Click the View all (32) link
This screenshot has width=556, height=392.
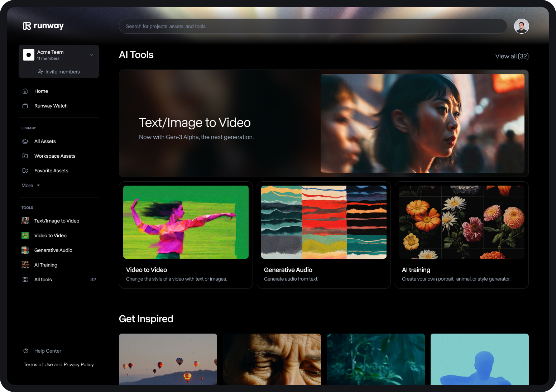click(512, 56)
